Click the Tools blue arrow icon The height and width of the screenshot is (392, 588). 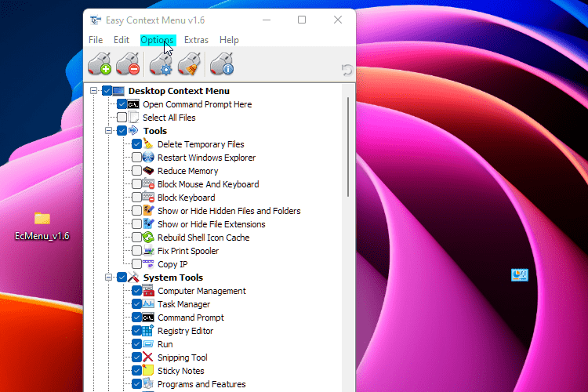pos(133,131)
